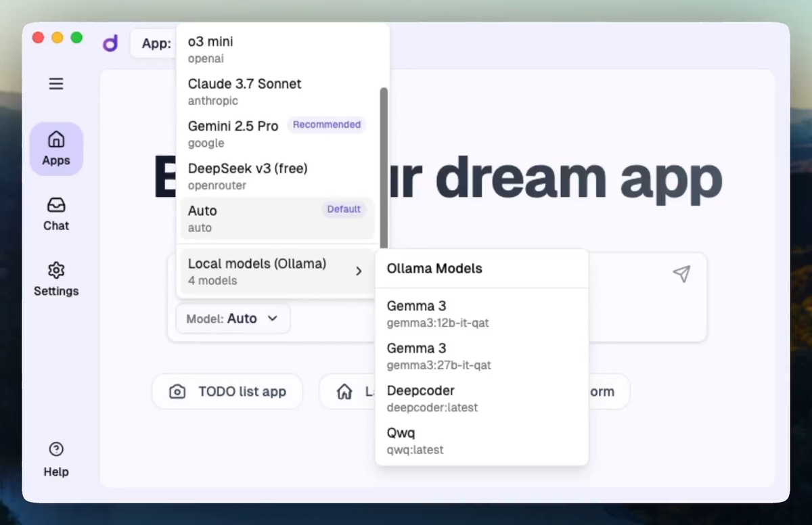Choose DeepSeek v3 (free) model
The height and width of the screenshot is (525, 812).
[278, 176]
